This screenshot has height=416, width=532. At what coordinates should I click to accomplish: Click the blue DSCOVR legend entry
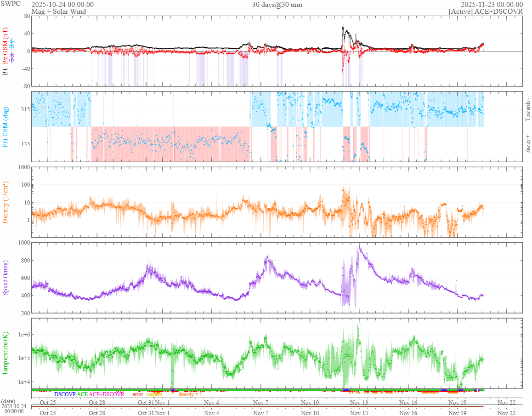pos(65,394)
